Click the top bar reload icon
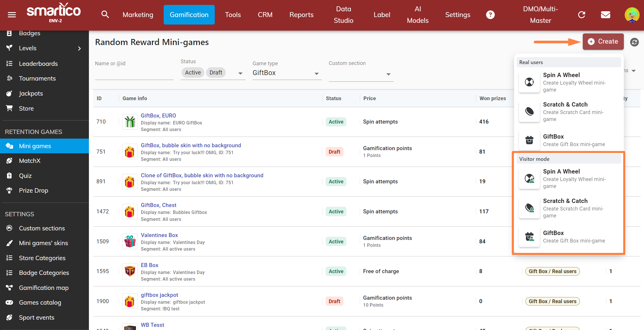644x330 pixels. [582, 15]
